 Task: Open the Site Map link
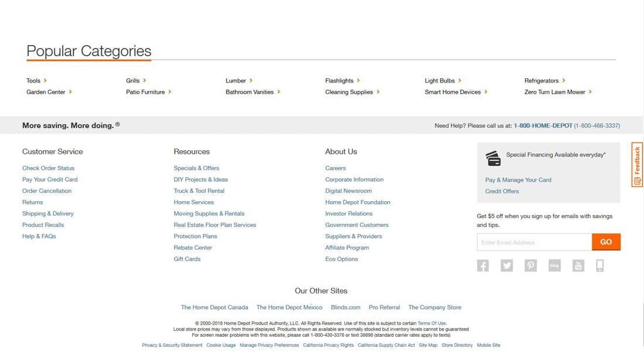coord(428,345)
